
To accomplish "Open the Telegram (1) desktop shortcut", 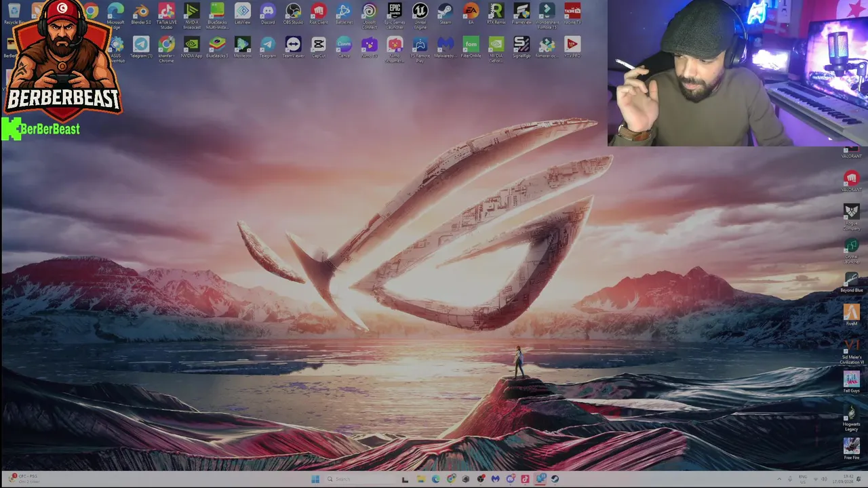I will pyautogui.click(x=141, y=47).
